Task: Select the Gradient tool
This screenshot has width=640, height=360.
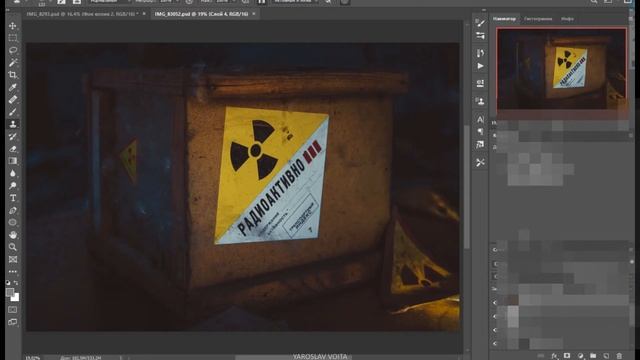Action: tap(13, 161)
